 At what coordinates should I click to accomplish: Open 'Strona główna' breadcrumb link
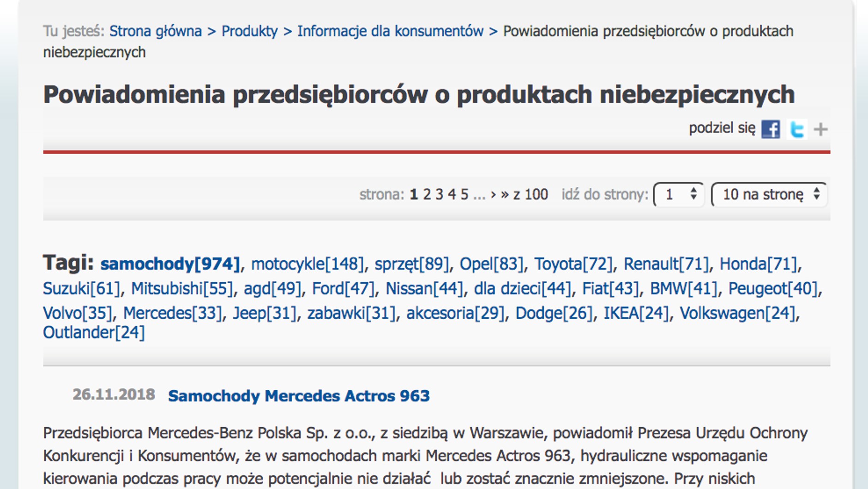(x=155, y=31)
